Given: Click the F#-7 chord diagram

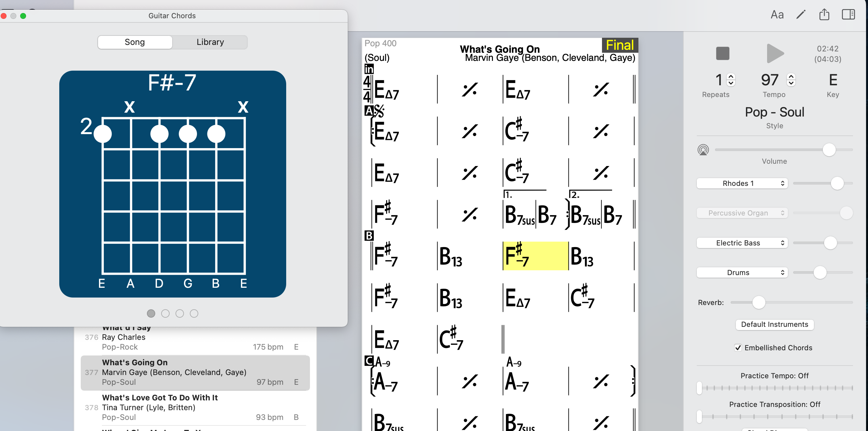Looking at the screenshot, I should (173, 184).
